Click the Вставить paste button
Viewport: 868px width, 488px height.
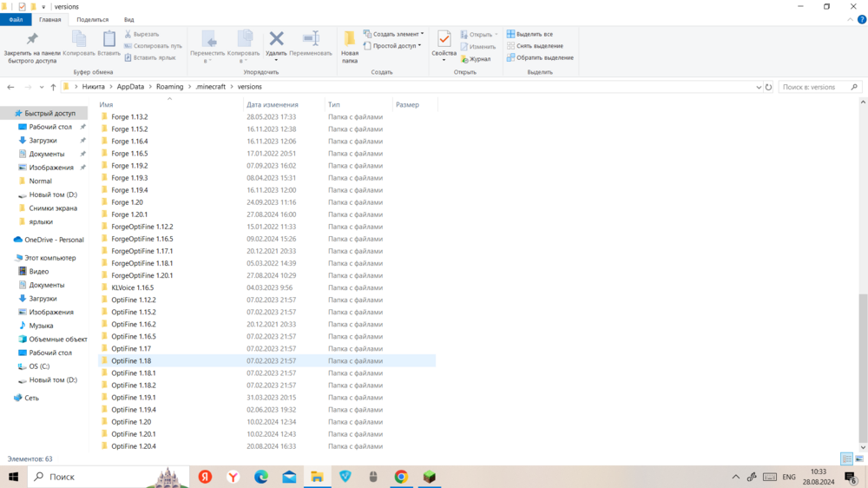109,43
